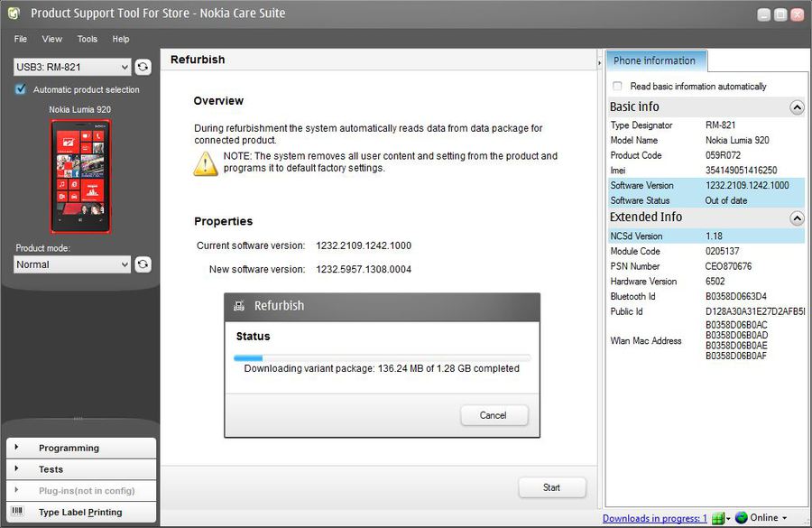Click the Model Name value Nokia Lumia 920
812x528 pixels.
point(737,141)
